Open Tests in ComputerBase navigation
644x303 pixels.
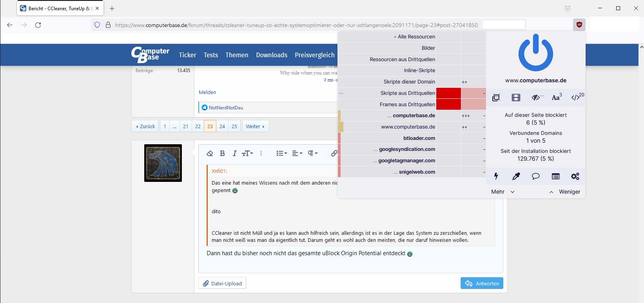(x=211, y=55)
